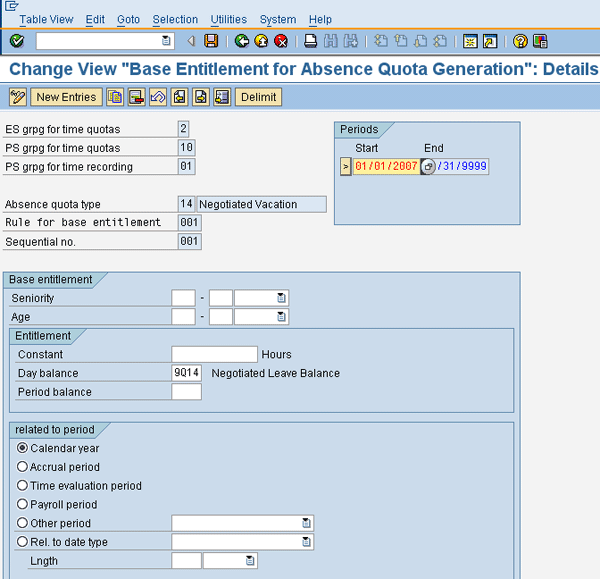
Task: Click the Last Page icon
Action: point(440,41)
